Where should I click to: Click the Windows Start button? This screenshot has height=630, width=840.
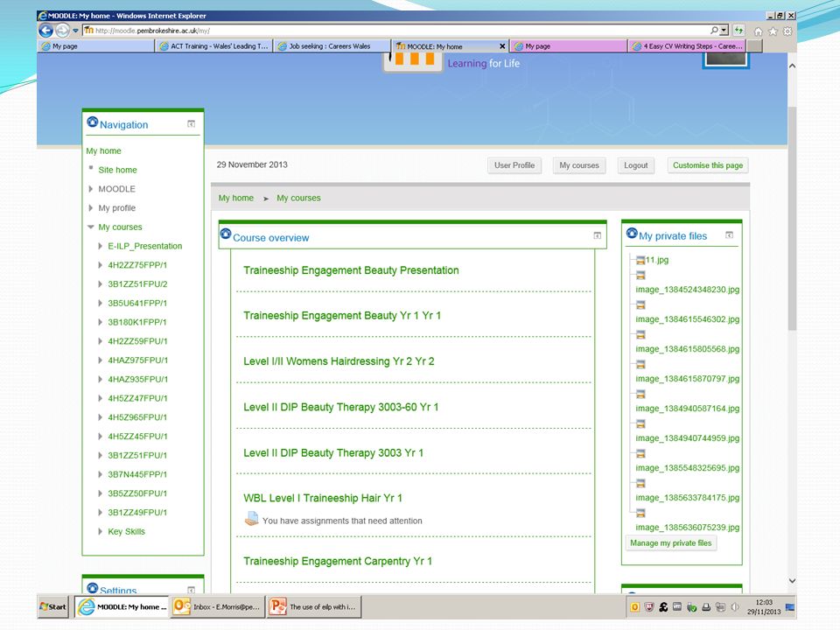click(53, 607)
